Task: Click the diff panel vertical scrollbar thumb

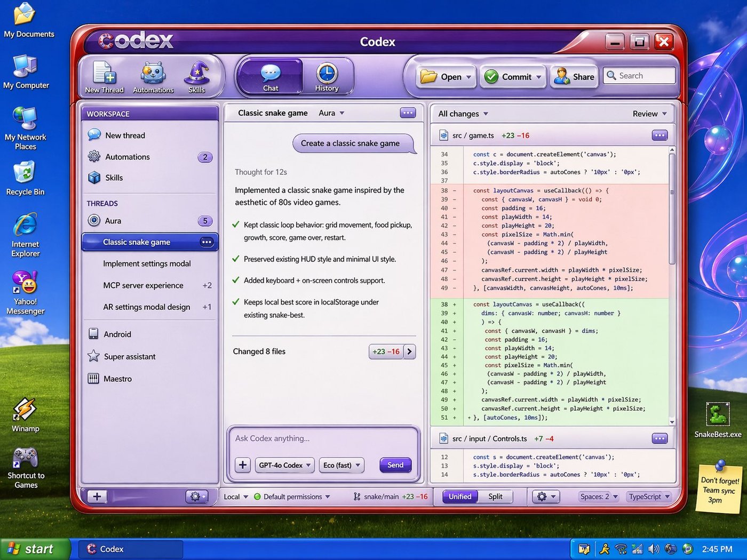Action: 672,208
